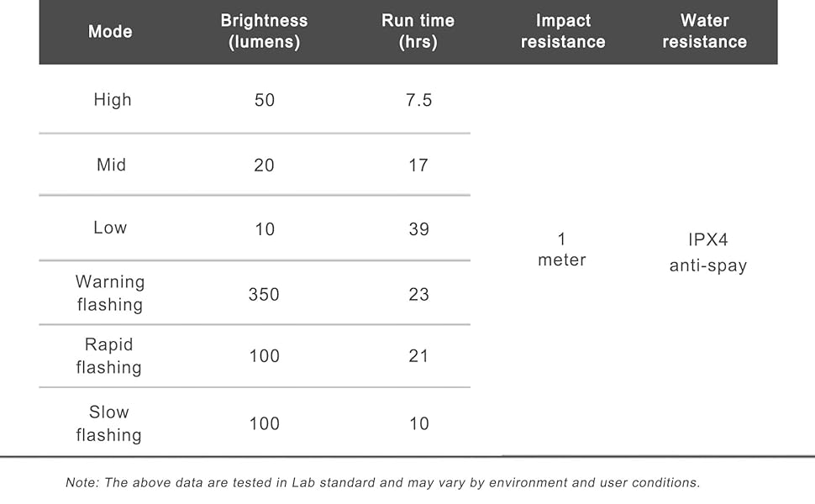The width and height of the screenshot is (815, 504).
Task: Click the Warning flashing mode label
Action: pyautogui.click(x=110, y=293)
